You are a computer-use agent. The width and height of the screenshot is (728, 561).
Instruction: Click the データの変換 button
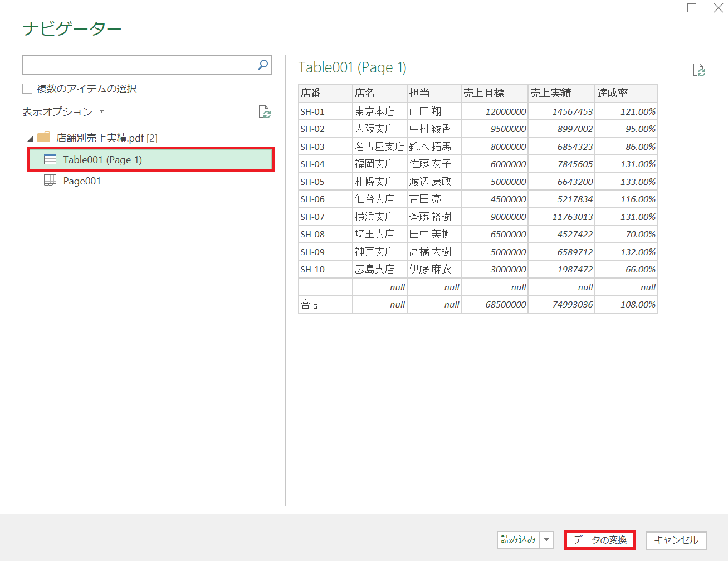pyautogui.click(x=600, y=540)
